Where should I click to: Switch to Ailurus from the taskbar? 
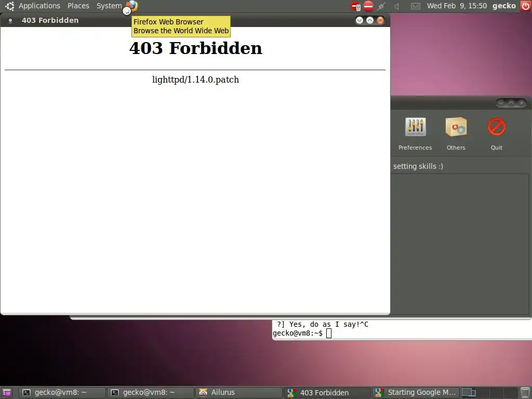(238, 393)
